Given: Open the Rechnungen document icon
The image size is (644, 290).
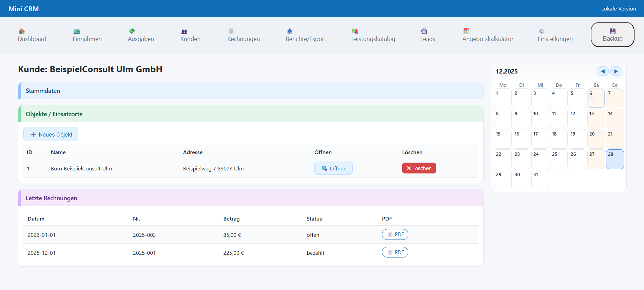Looking at the screenshot, I should tap(231, 31).
